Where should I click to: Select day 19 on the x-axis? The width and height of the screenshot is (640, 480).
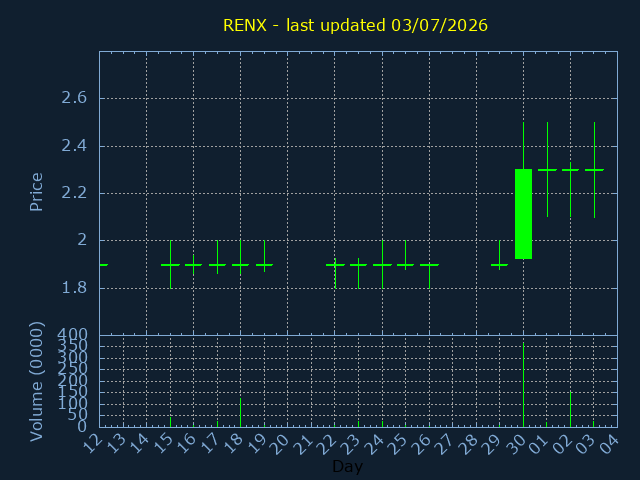pyautogui.click(x=260, y=444)
